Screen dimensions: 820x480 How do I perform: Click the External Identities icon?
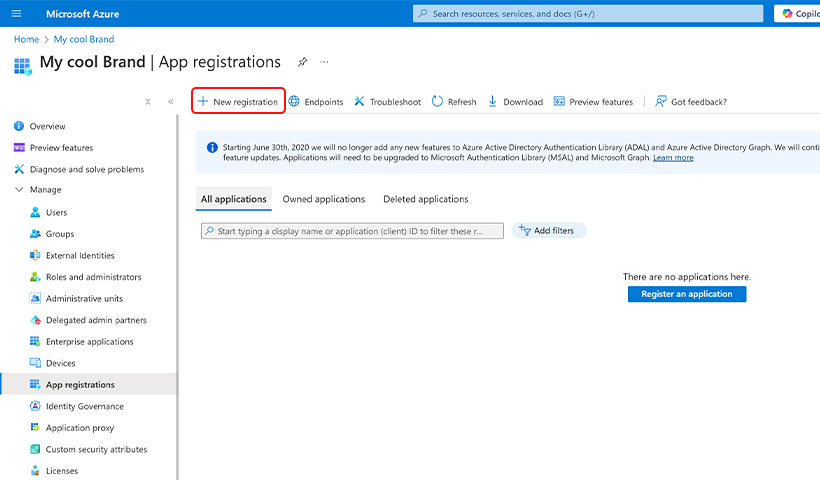coord(35,255)
